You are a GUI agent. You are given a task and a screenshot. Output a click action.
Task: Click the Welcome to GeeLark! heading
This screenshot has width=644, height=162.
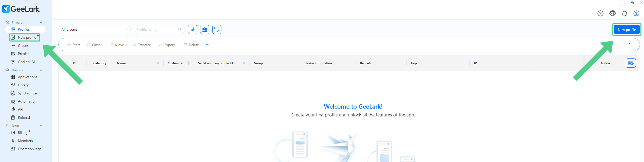pos(353,107)
